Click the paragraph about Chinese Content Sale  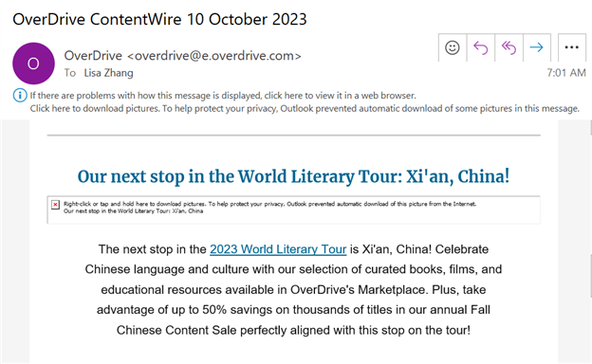(x=293, y=290)
